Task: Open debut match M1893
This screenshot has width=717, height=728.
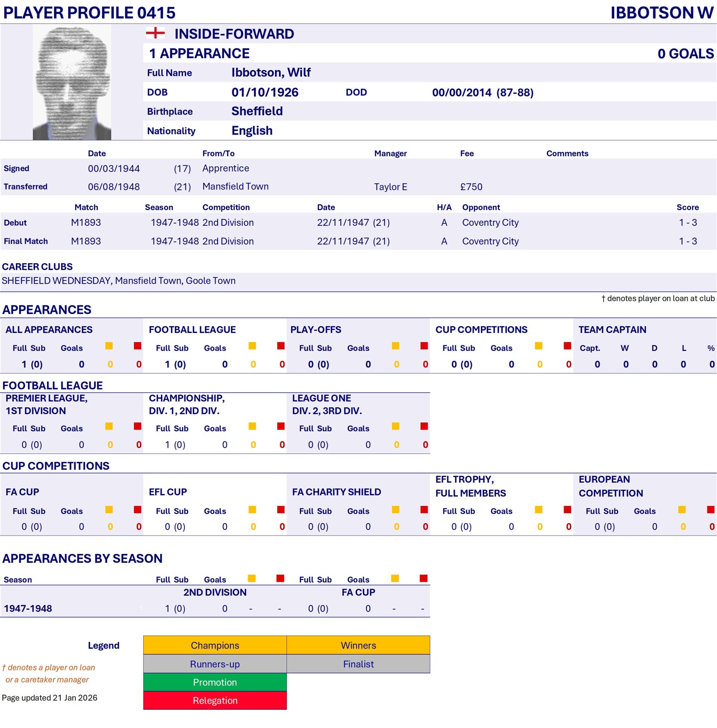Action: point(86,223)
